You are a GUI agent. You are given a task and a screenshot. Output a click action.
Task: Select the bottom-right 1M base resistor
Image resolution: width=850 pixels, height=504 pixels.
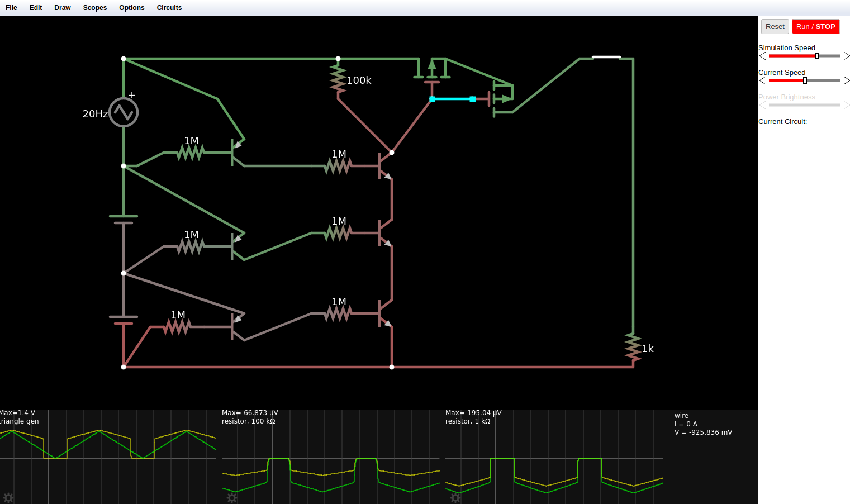click(338, 313)
